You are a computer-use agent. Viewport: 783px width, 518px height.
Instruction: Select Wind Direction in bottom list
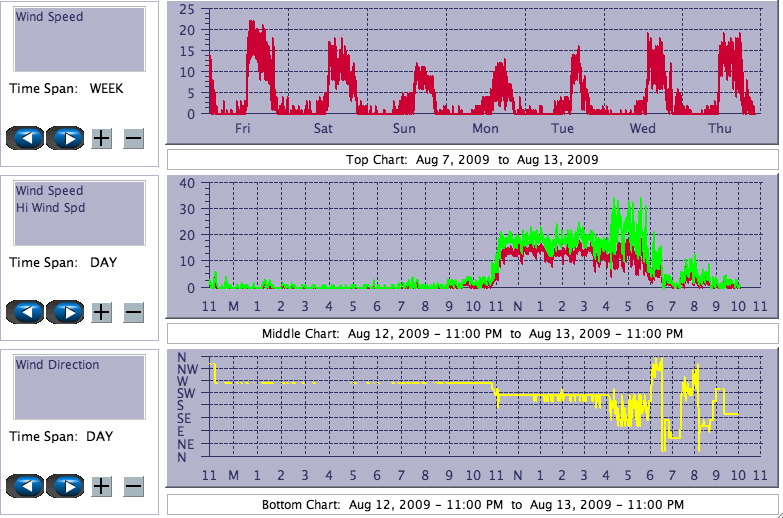[58, 365]
